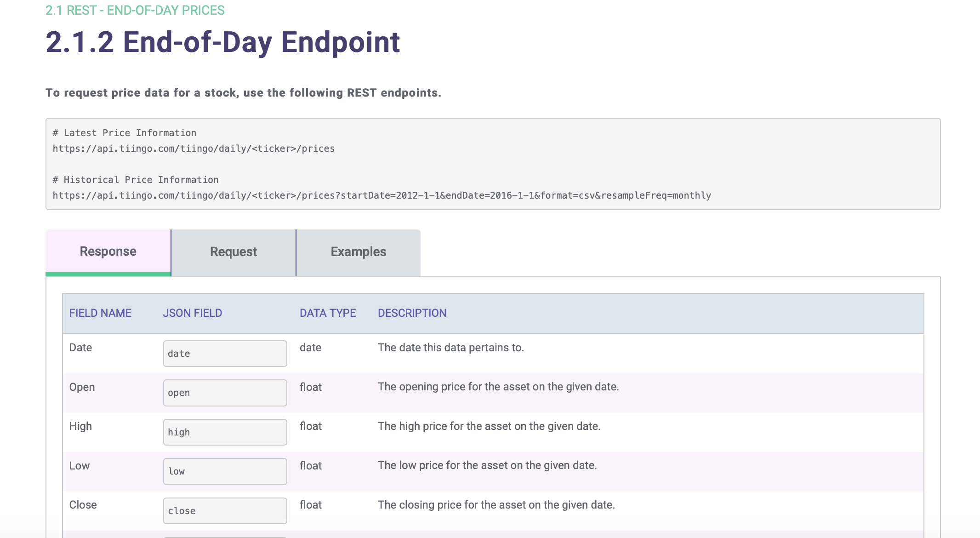Click the Close field name cell

[83, 505]
